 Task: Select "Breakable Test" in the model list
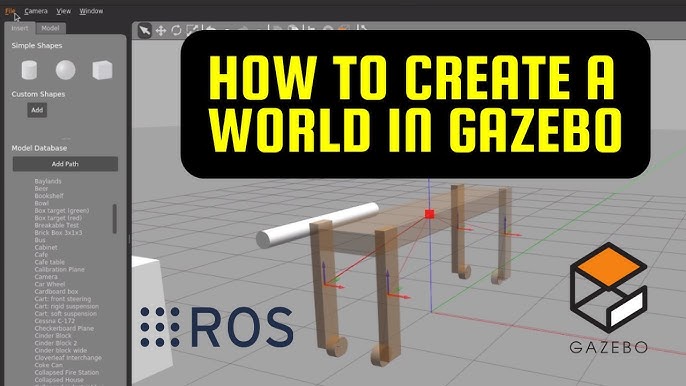tap(57, 225)
